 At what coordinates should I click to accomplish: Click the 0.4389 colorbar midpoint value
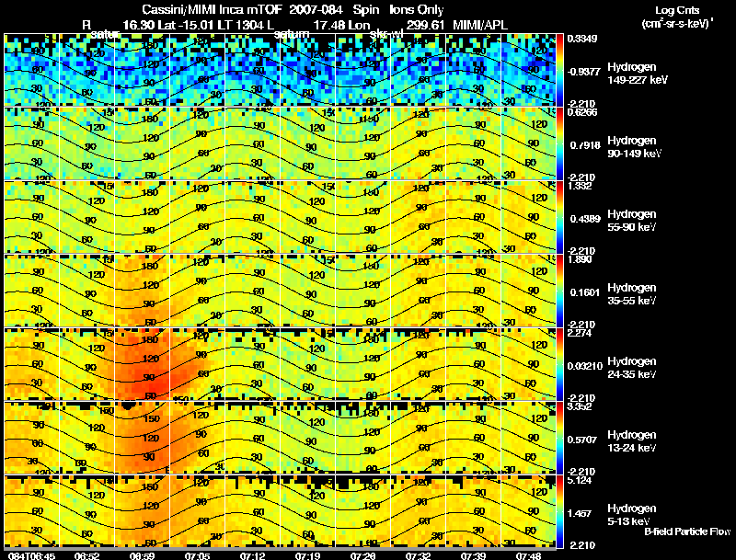click(x=585, y=219)
